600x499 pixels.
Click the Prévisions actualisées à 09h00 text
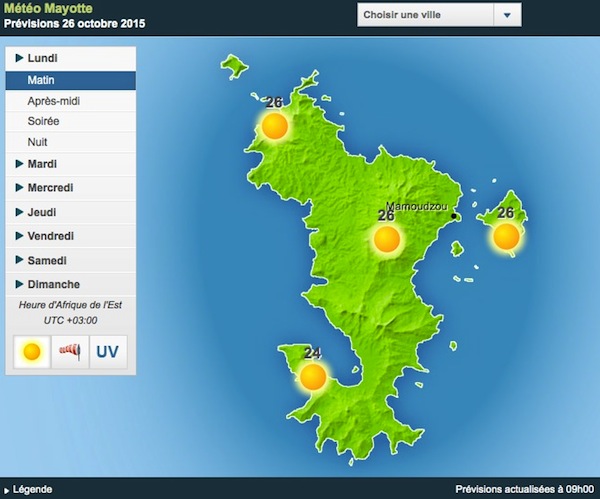pyautogui.click(x=525, y=489)
